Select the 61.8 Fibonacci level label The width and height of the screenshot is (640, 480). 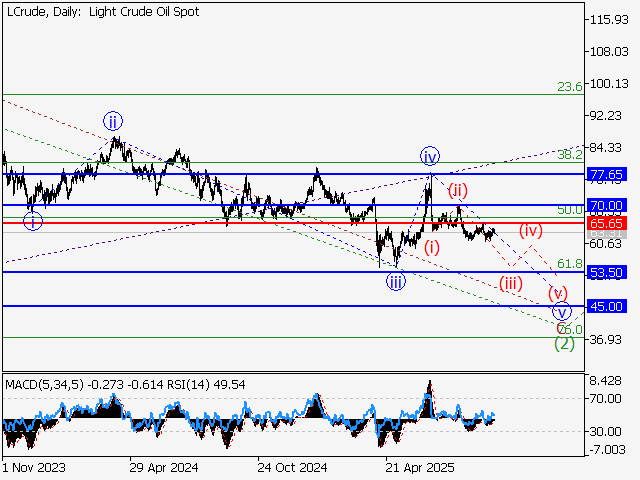click(x=569, y=264)
